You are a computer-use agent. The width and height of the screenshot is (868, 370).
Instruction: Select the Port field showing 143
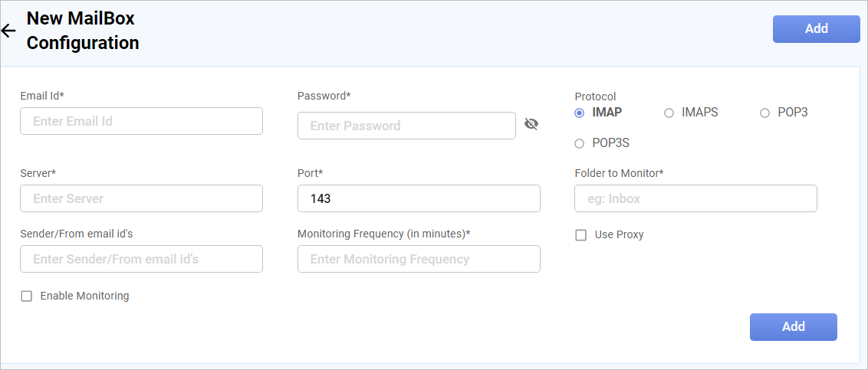click(419, 198)
